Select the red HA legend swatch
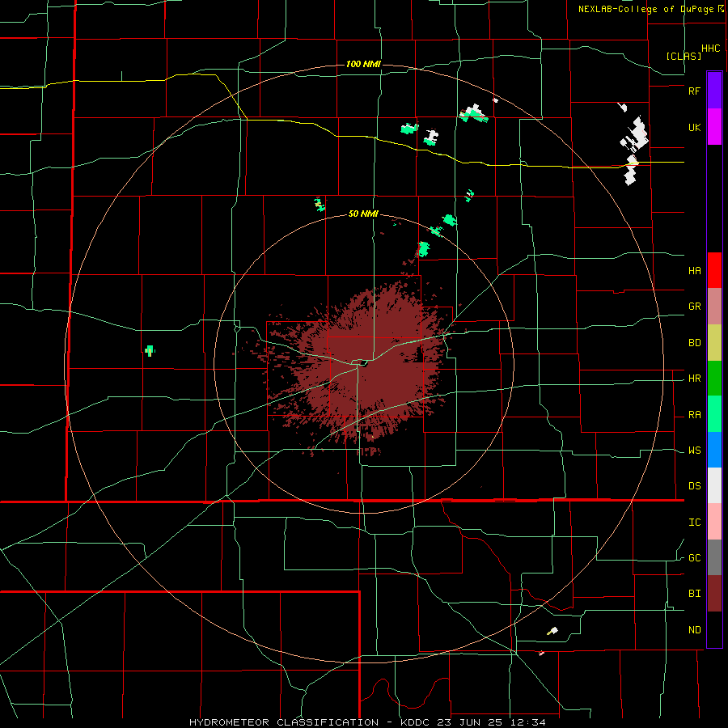This screenshot has width=728, height=728. click(x=714, y=270)
